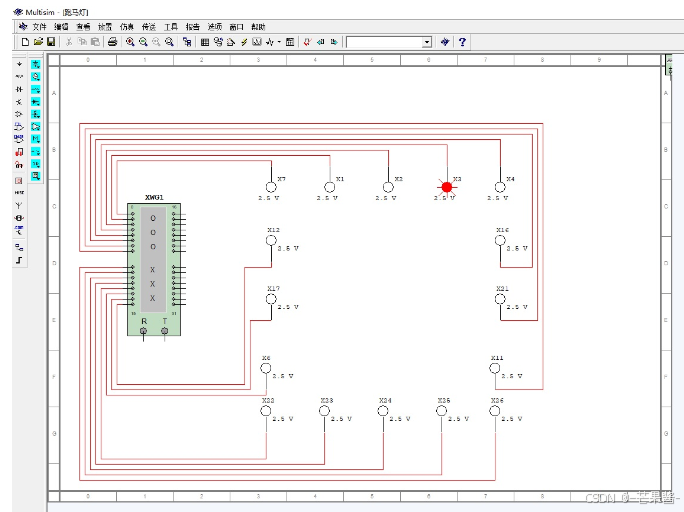
Task: Run the check icon with the red mark
Action: pyautogui.click(x=308, y=42)
